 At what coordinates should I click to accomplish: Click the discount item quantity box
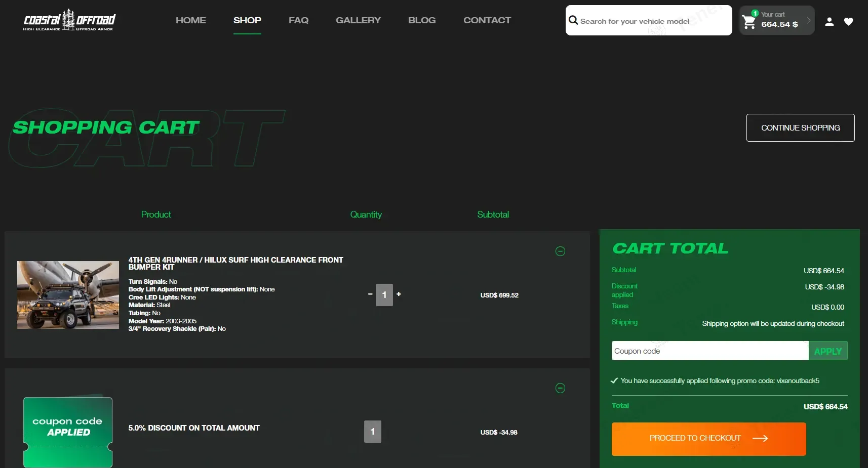pos(373,432)
